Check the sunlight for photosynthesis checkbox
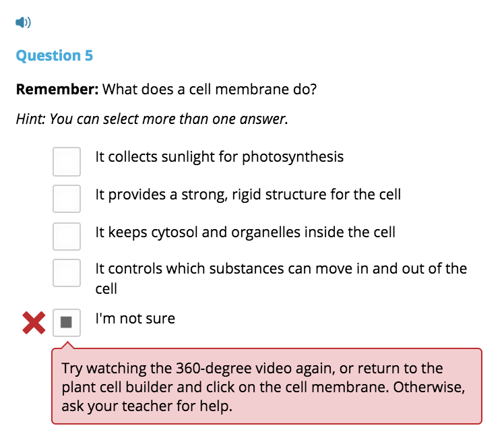This screenshot has height=434, width=504. pos(67,162)
